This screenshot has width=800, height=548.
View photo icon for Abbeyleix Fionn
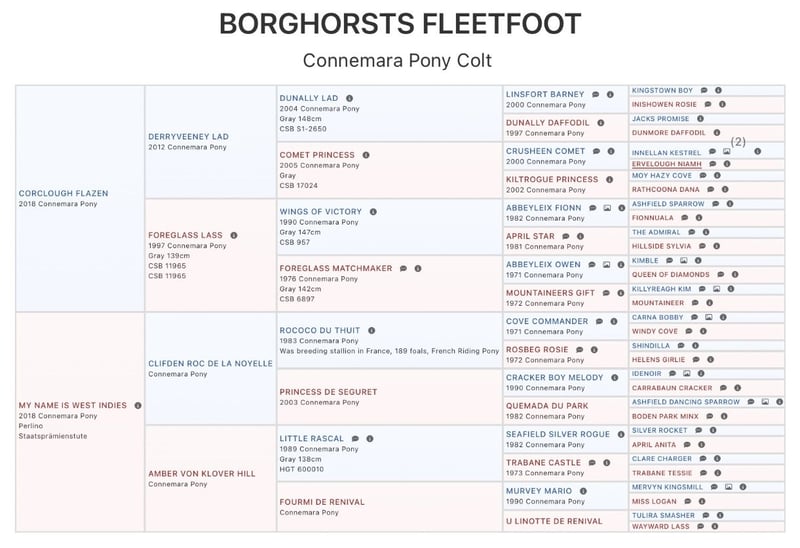(x=606, y=208)
